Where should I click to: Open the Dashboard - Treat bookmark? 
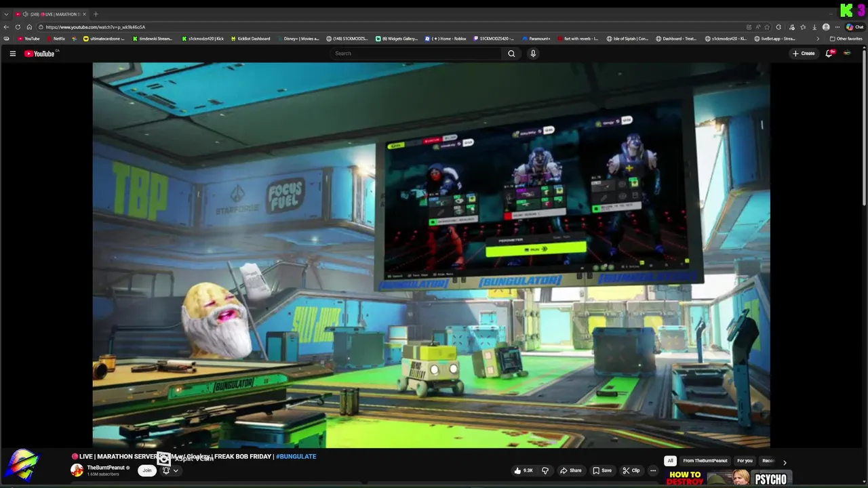point(676,39)
